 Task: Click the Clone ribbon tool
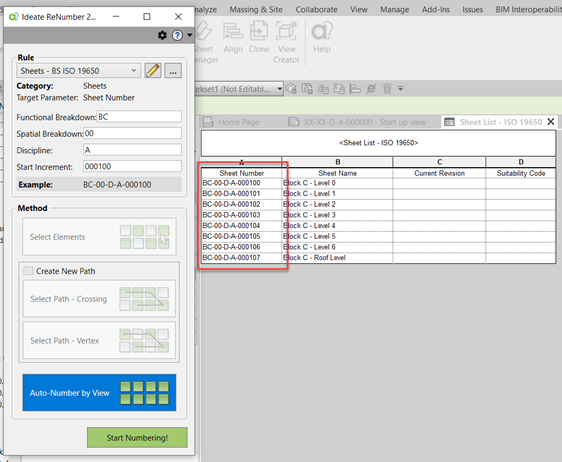(x=259, y=37)
